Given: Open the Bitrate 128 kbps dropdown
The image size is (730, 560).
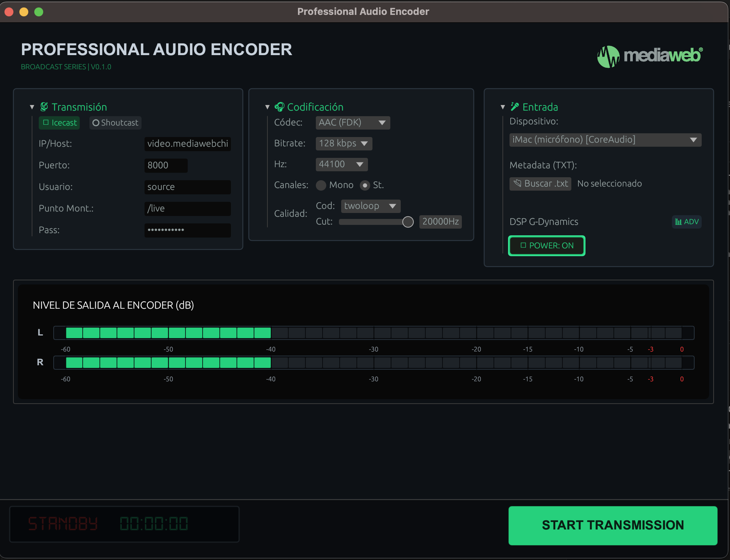Looking at the screenshot, I should point(344,143).
